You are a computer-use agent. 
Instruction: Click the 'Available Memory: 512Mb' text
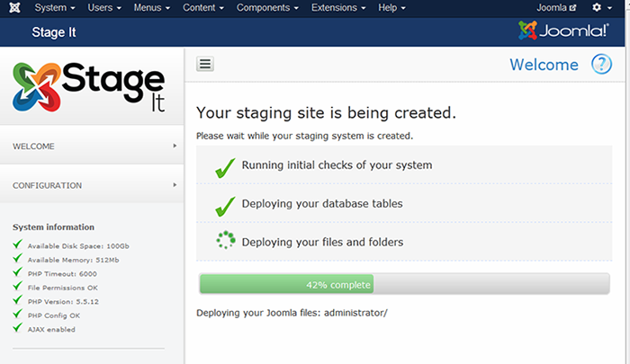point(73,260)
